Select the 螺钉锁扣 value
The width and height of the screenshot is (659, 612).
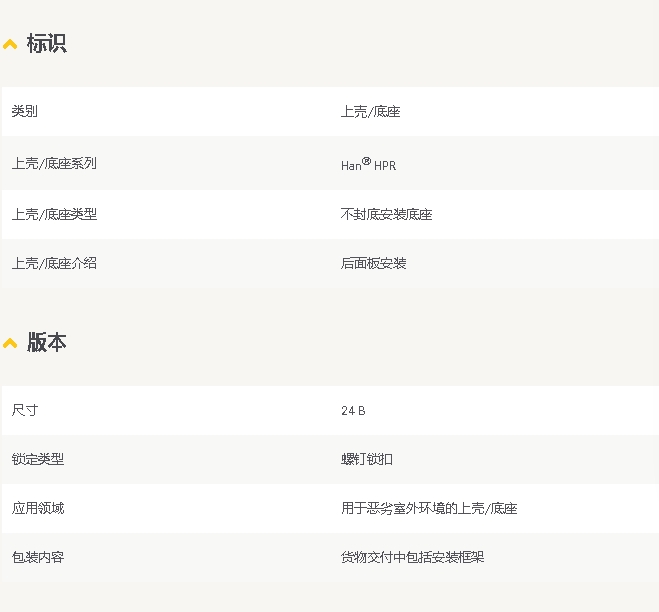pyautogui.click(x=366, y=459)
